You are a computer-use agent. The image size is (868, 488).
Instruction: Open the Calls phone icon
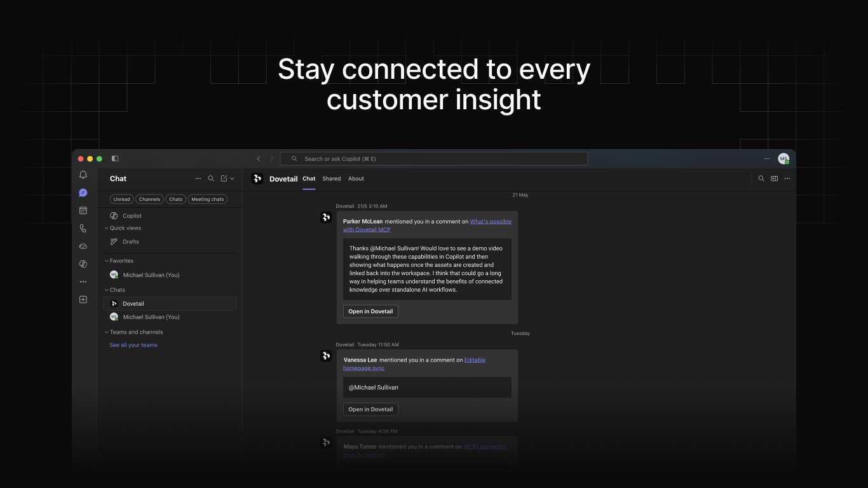(x=83, y=228)
